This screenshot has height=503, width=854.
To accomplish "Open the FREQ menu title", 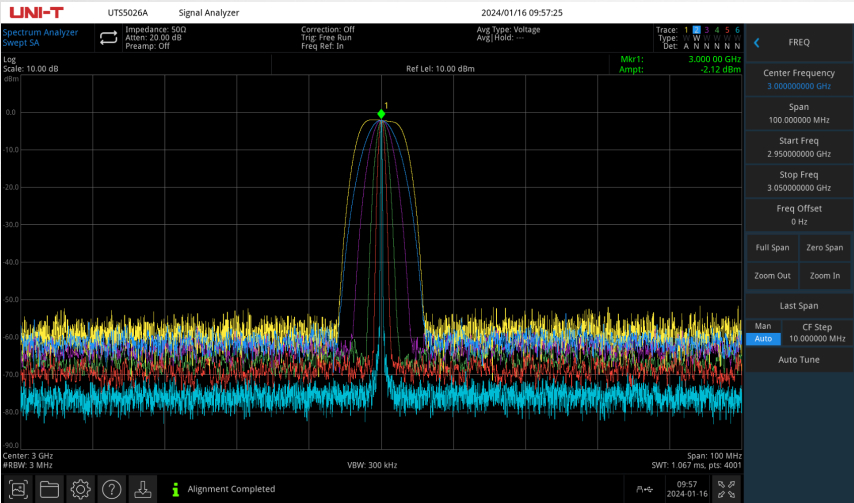I will coord(799,42).
